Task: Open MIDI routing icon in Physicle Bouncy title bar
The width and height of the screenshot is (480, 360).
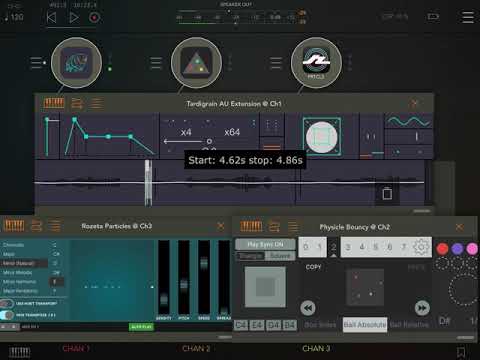Action: [x=274, y=227]
